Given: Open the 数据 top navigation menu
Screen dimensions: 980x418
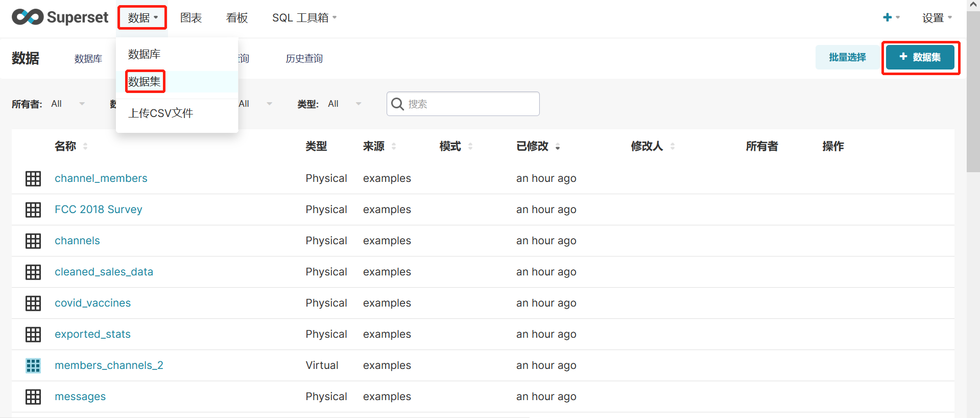Looking at the screenshot, I should pos(142,18).
